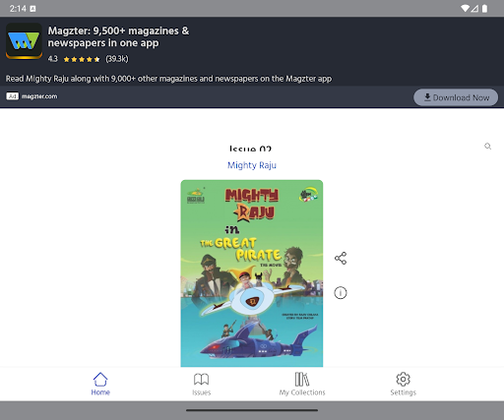Follow the Mighty Raju title link
This screenshot has width=504, height=420.
(x=252, y=165)
